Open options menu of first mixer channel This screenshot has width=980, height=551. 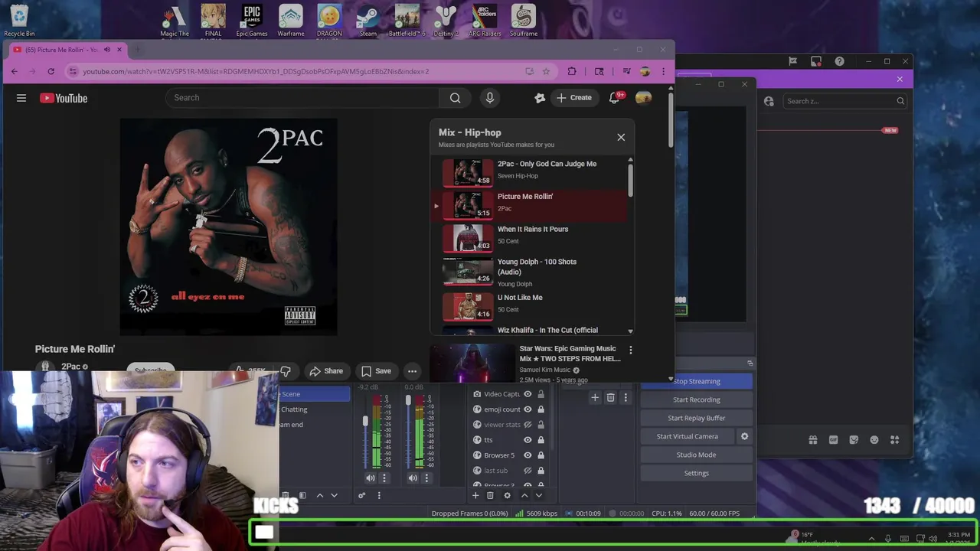coord(384,478)
